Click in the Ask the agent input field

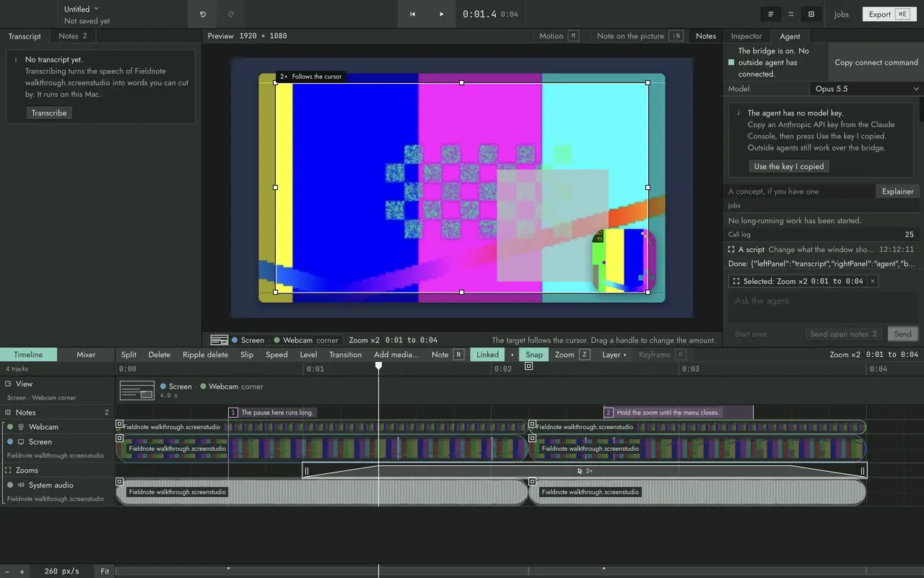(823, 306)
